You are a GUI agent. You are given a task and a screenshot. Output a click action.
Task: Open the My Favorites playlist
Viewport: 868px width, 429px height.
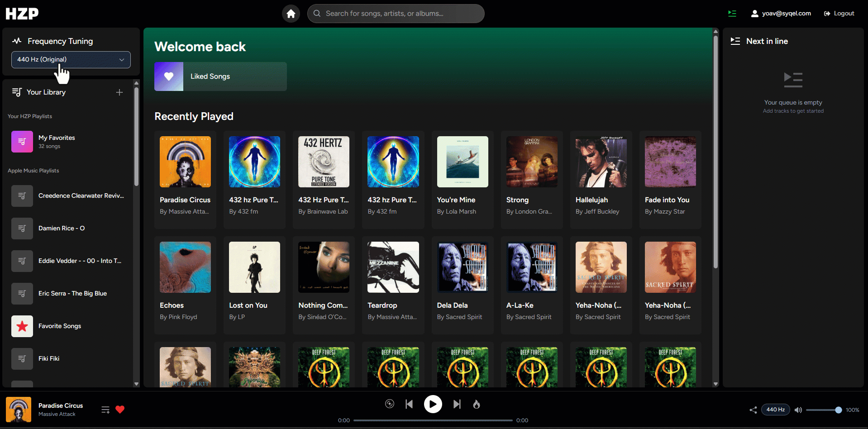point(57,142)
